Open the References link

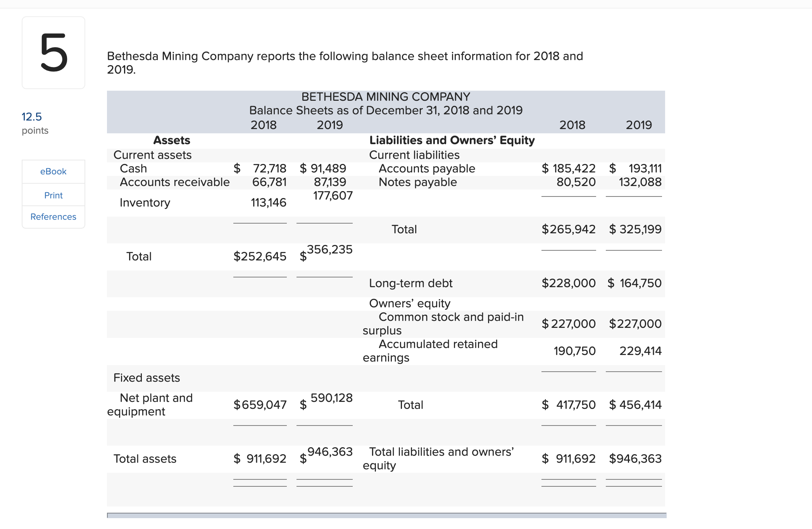click(x=53, y=217)
